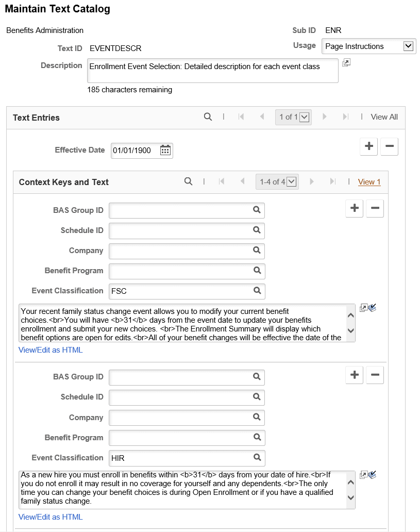This screenshot has height=532, width=420.
Task: Run spell check on the HIR event text
Action: pyautogui.click(x=373, y=474)
